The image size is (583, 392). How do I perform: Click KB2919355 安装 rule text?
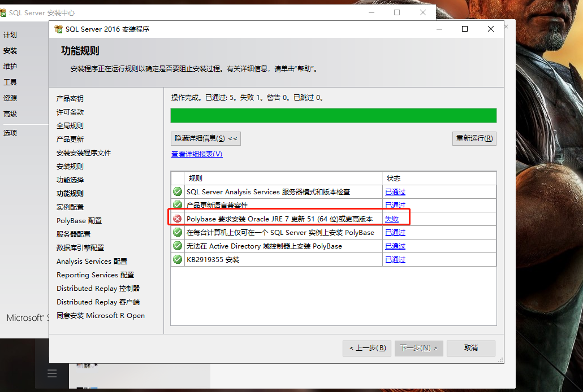[x=213, y=259]
